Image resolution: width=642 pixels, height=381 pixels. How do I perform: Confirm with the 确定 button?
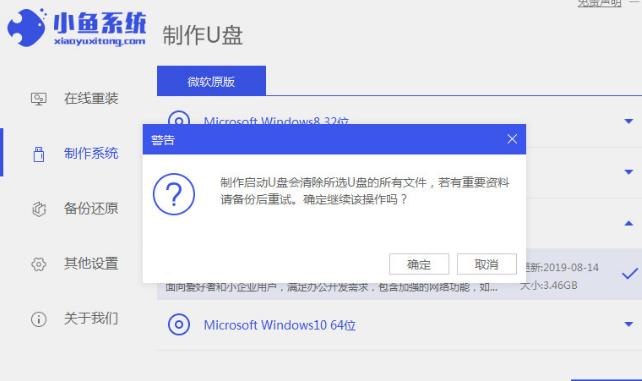coord(419,264)
